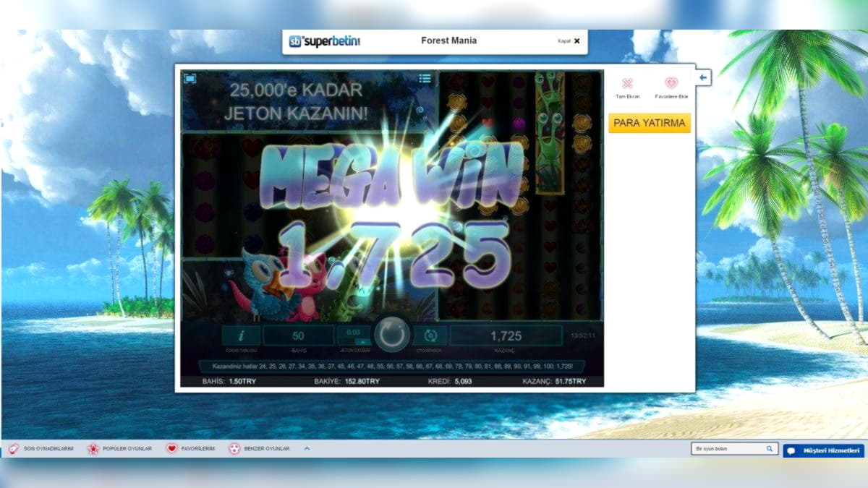Click the KAZANÇ 51.75TRY text
The height and width of the screenshot is (488, 868).
(554, 381)
